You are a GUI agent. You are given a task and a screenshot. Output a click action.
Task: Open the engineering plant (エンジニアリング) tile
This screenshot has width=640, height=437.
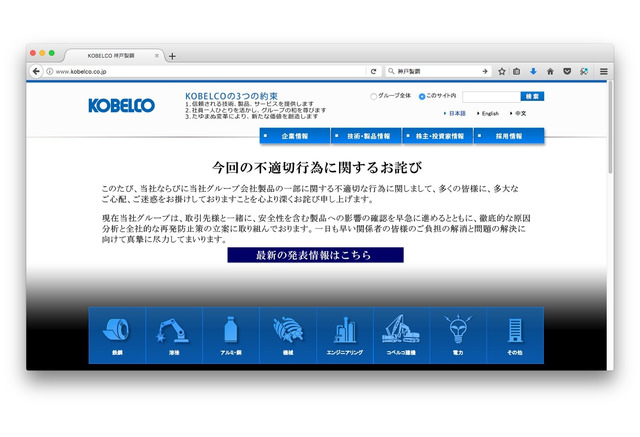[345, 335]
